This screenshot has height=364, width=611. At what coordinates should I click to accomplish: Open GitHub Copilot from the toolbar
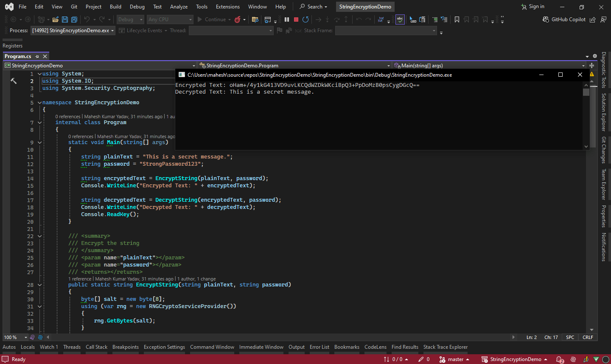pyautogui.click(x=564, y=19)
